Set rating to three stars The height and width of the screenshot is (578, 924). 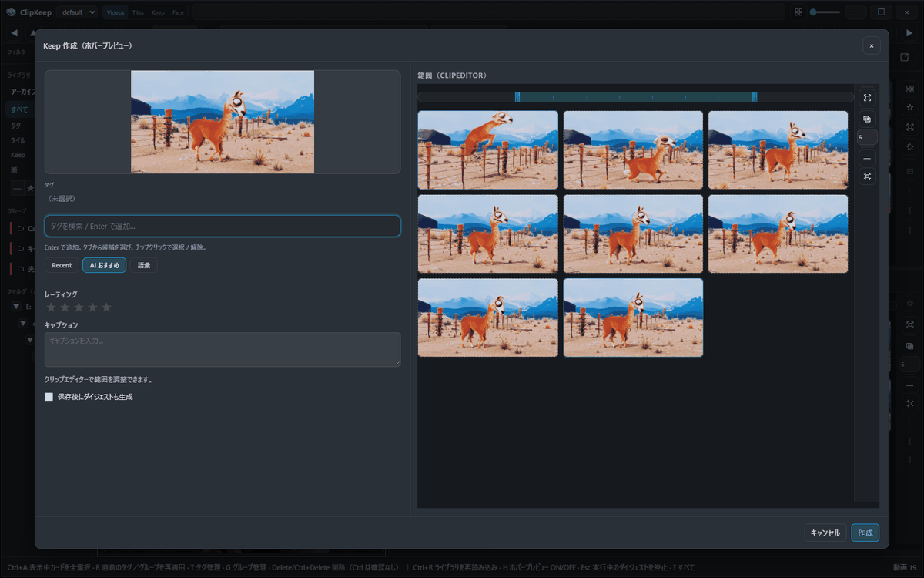point(79,307)
